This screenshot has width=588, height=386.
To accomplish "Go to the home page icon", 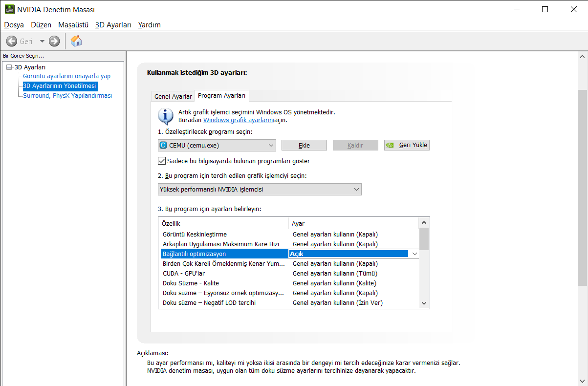I will [76, 41].
